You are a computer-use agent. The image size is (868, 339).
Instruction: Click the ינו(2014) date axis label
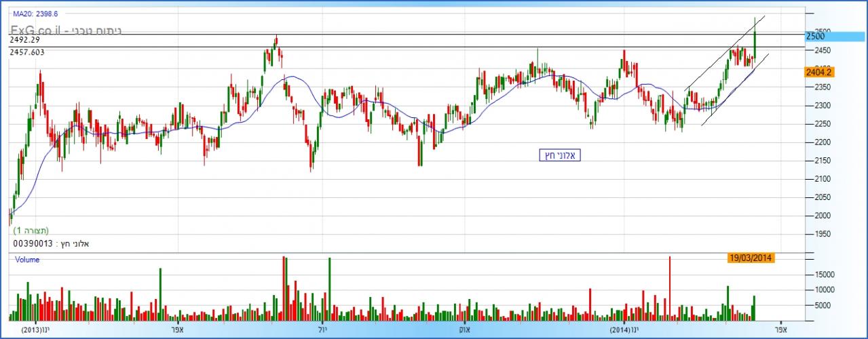pyautogui.click(x=624, y=330)
